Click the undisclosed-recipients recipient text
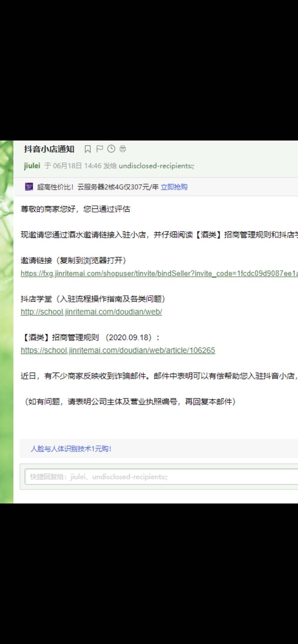The image size is (298, 644). click(156, 166)
